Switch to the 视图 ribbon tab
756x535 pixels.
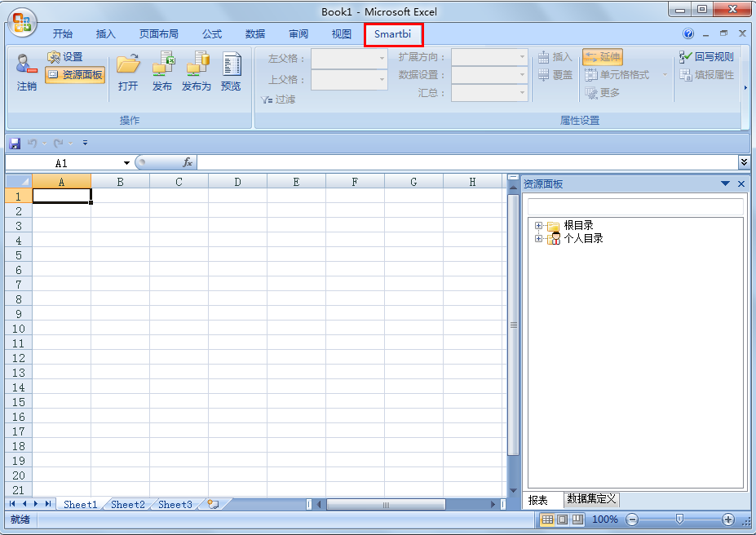[342, 33]
